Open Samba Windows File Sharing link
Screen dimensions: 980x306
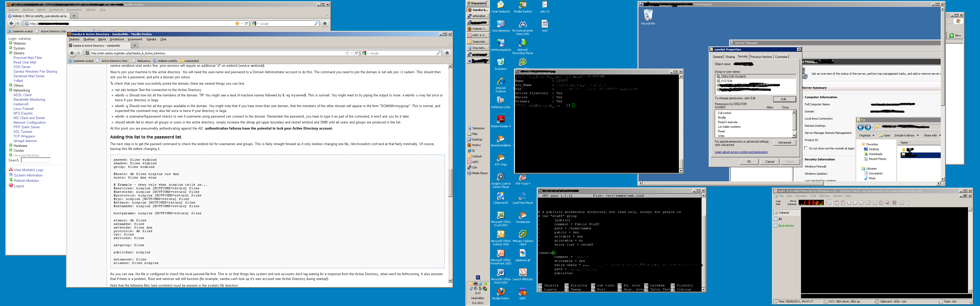coord(35,71)
